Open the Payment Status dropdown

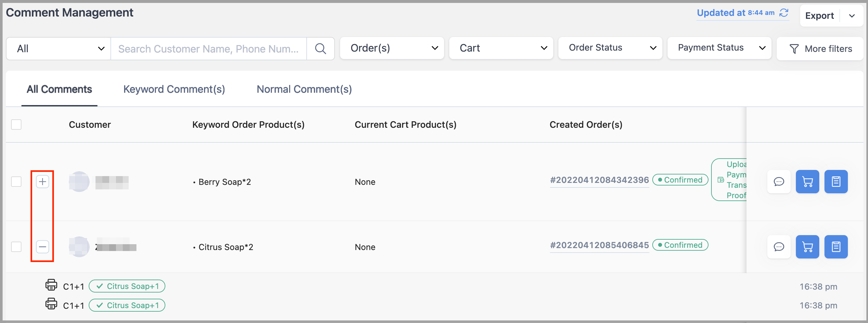(x=719, y=48)
